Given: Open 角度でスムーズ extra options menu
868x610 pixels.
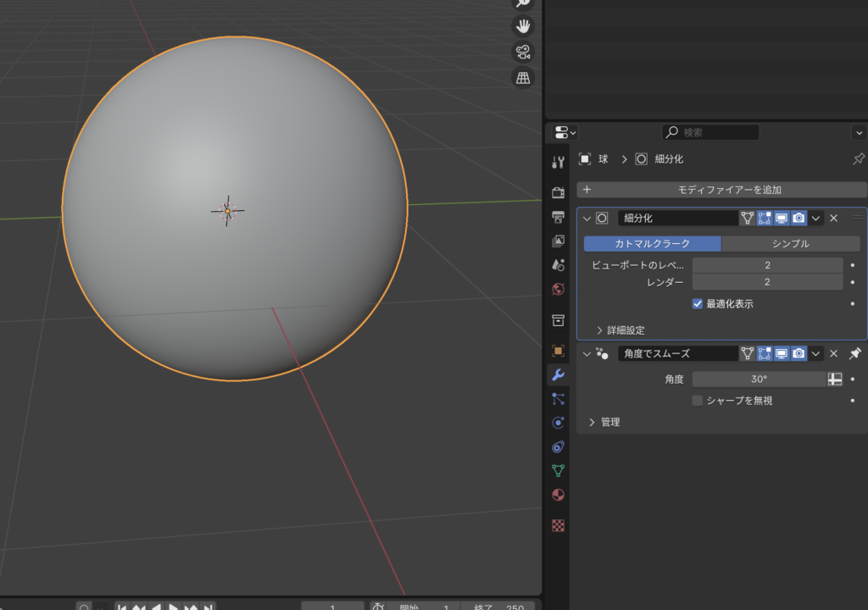Looking at the screenshot, I should point(816,353).
